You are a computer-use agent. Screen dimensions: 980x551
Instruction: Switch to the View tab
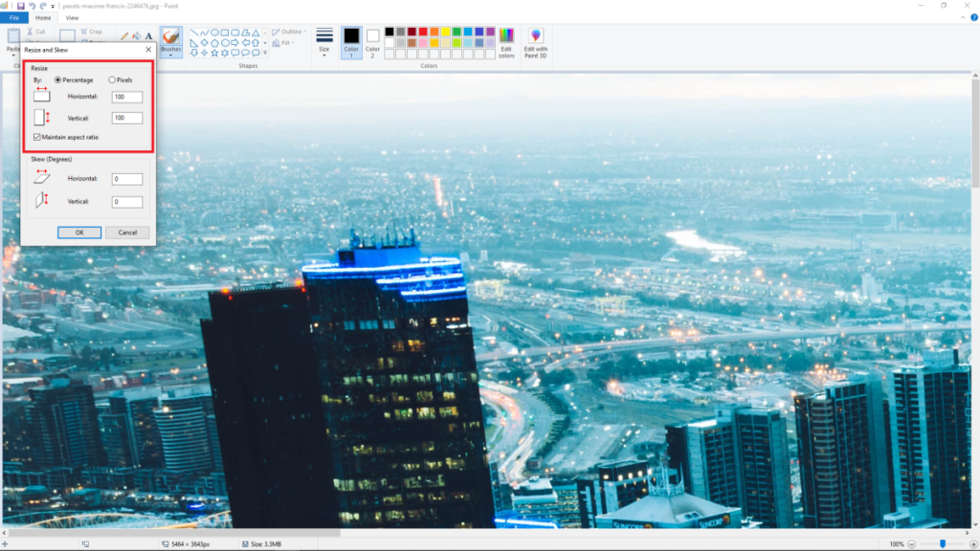[x=72, y=18]
